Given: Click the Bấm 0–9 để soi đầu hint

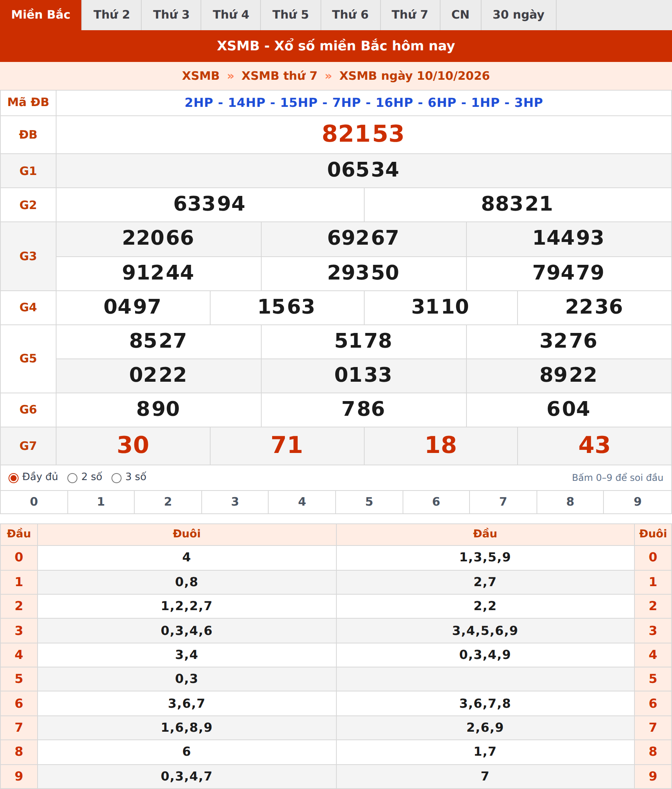Looking at the screenshot, I should (x=617, y=478).
